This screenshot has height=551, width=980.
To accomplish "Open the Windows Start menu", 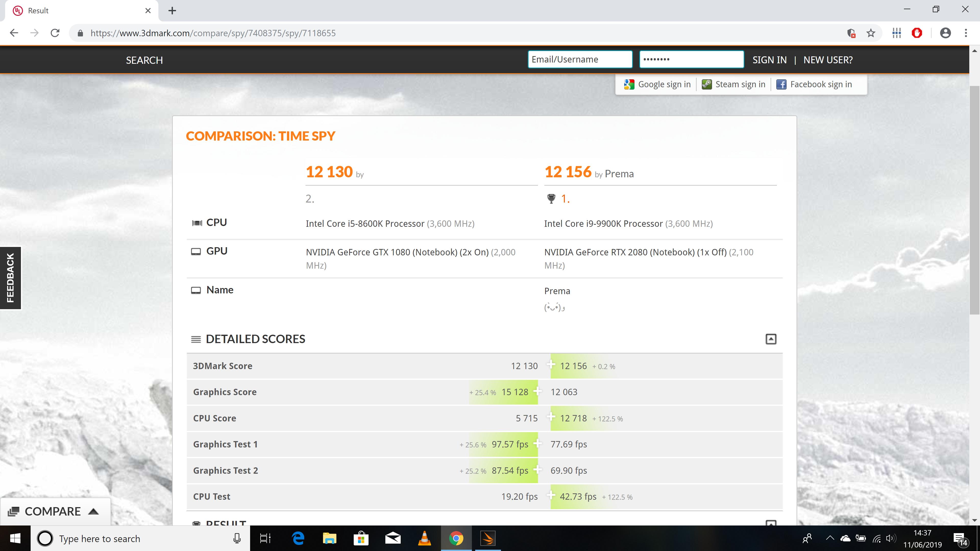I will pos(15,539).
